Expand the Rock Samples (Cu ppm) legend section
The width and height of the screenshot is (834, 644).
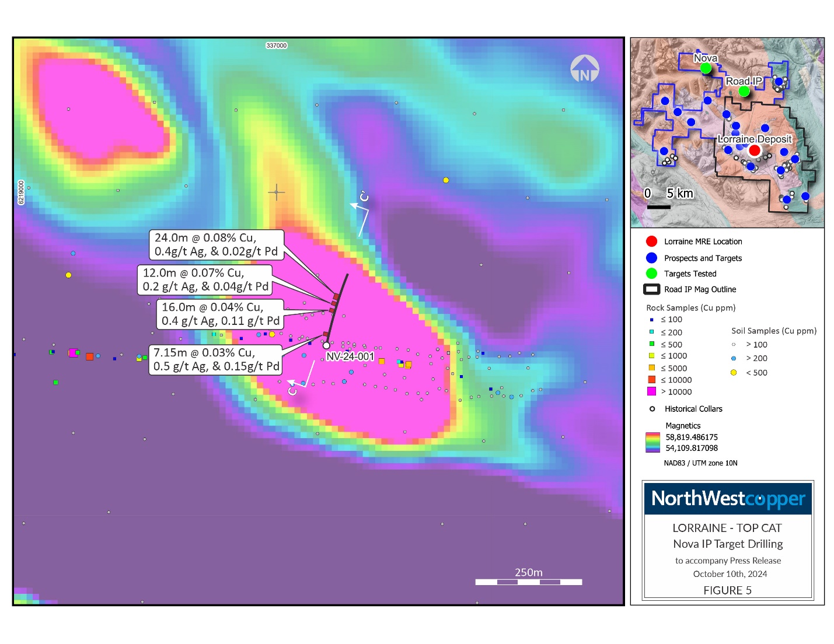tap(690, 307)
